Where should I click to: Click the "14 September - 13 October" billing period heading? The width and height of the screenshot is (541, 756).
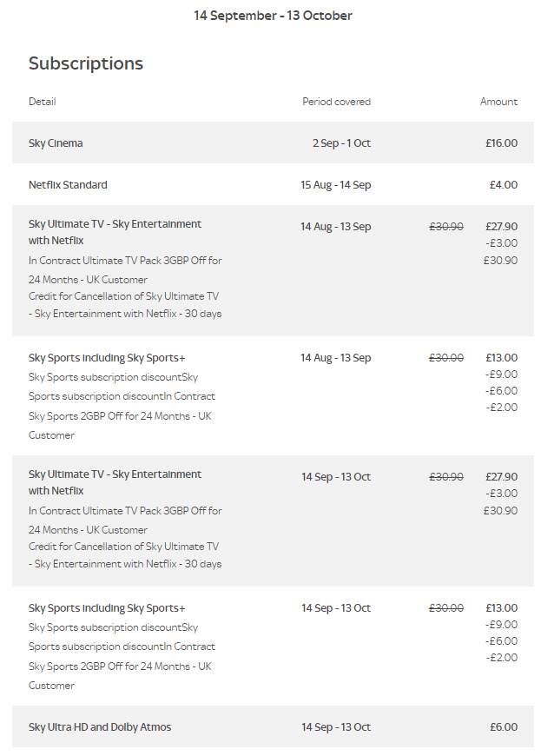point(273,16)
